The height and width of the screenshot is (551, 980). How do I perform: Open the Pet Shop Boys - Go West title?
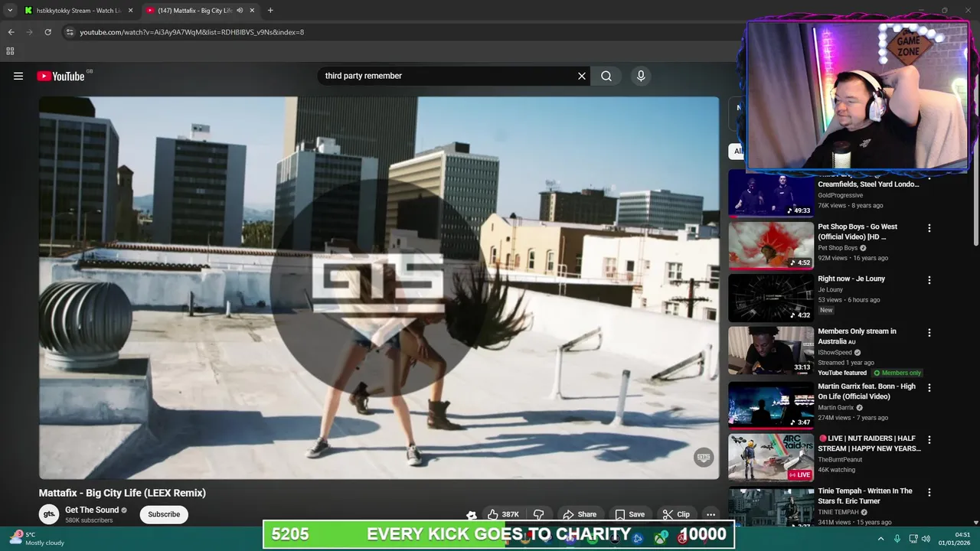(x=857, y=232)
